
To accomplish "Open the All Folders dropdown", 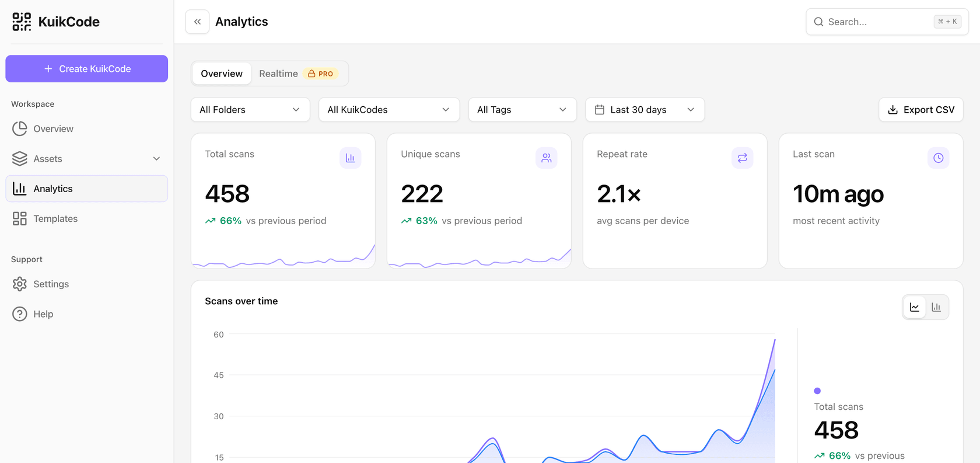I will pos(250,110).
